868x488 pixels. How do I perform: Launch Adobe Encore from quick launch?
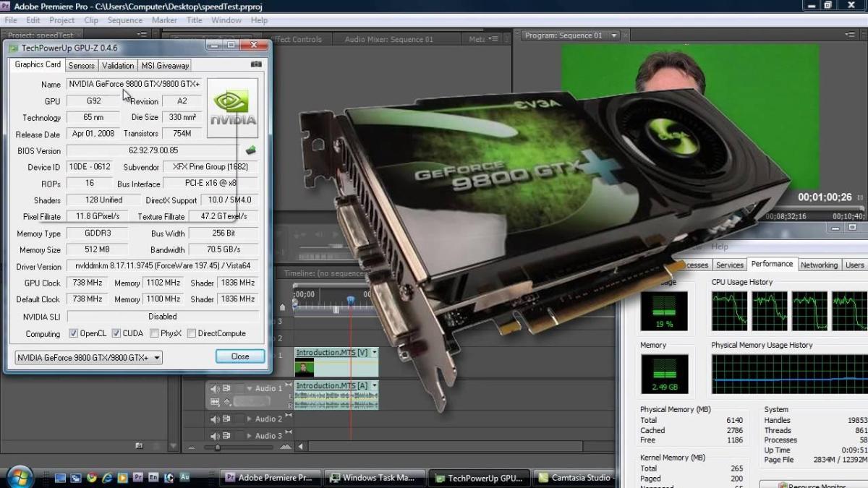pos(153,477)
